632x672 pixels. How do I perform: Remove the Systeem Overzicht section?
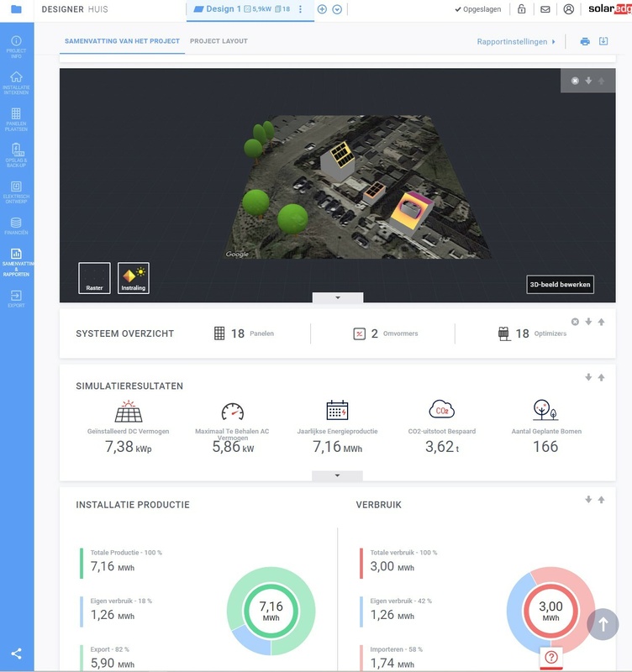tap(575, 322)
